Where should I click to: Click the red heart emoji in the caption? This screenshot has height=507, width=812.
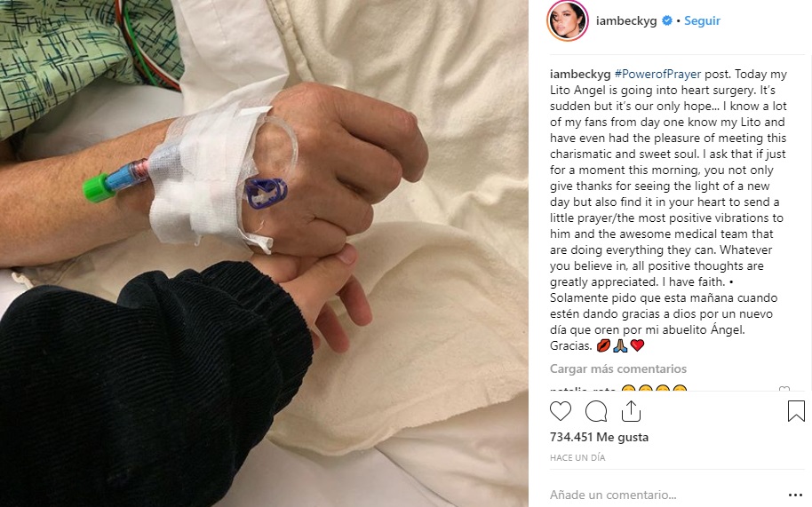point(638,345)
